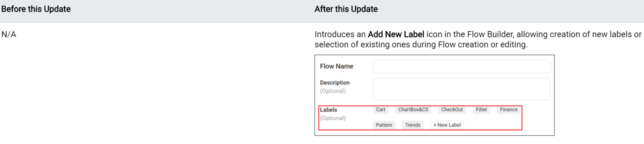This screenshot has height=144, width=644.
Task: Click the "Flow Name" field label
Action: pyautogui.click(x=337, y=66)
